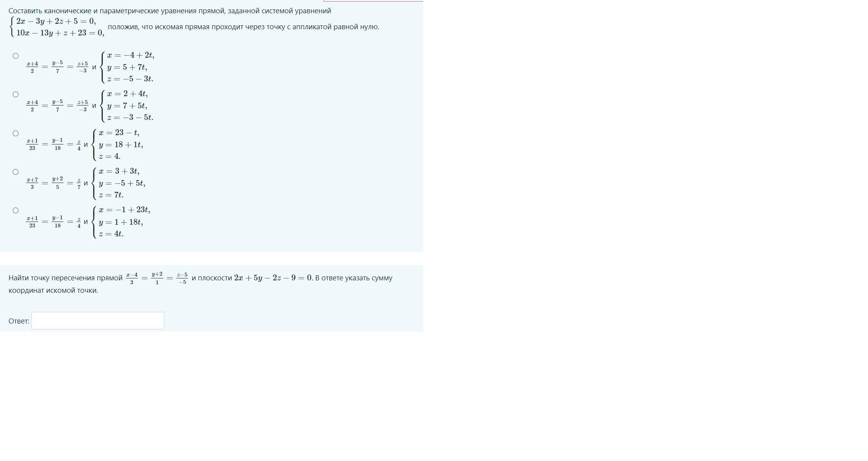868x461 pixels.
Task: Click canonical equation beside x = −1 + 23t system
Action: (x=54, y=222)
